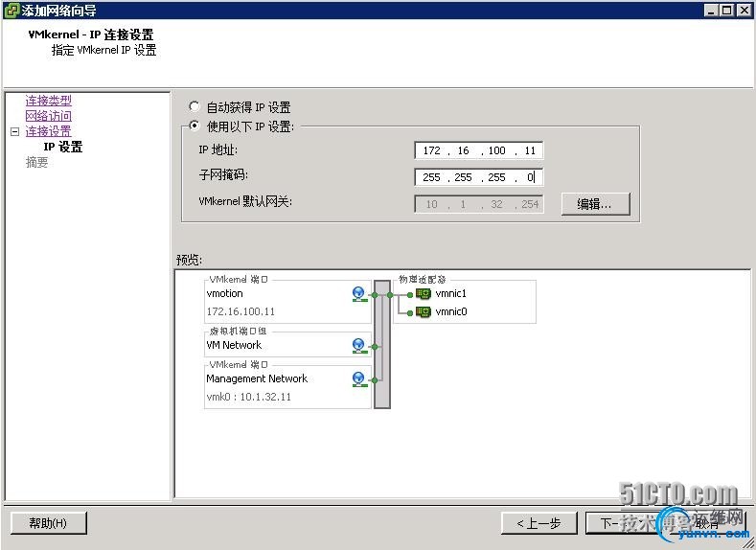
Task: Click the wizard title bar icon
Action: [11, 11]
